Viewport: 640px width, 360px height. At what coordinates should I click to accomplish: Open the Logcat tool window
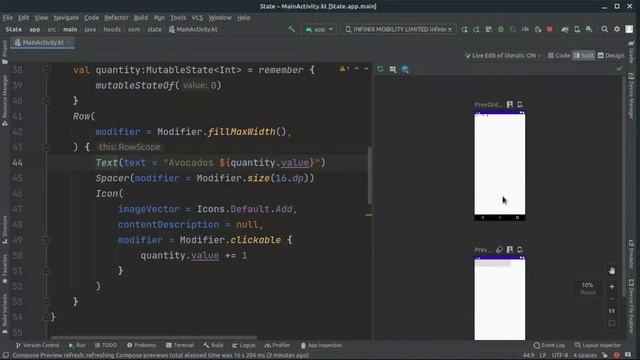tap(244, 345)
